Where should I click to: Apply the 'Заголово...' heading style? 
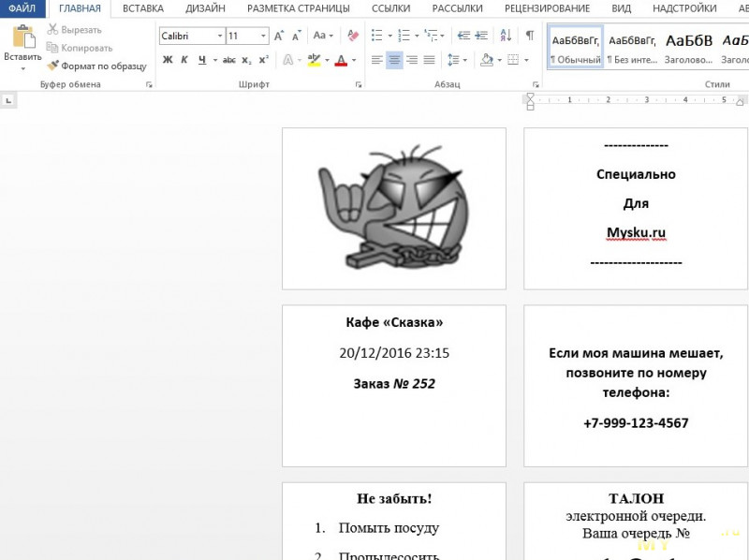point(689,48)
